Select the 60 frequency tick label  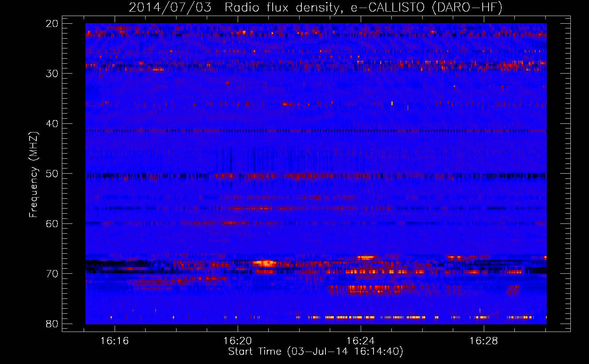click(52, 224)
